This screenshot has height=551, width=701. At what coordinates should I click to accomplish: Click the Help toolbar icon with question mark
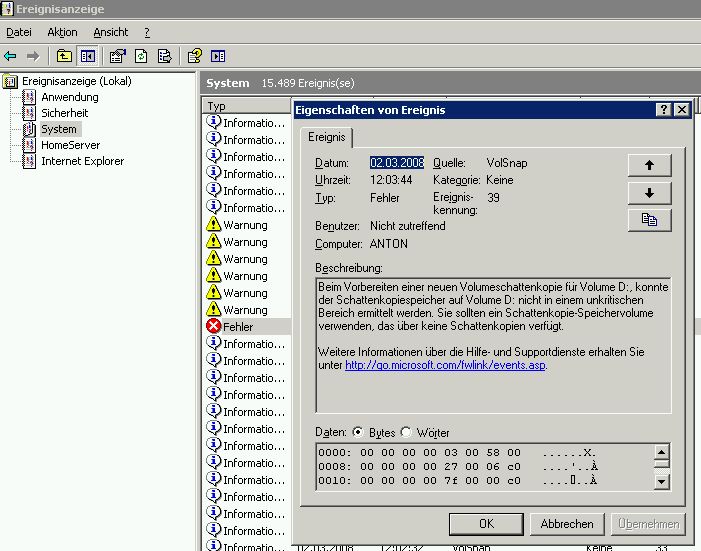[x=194, y=56]
